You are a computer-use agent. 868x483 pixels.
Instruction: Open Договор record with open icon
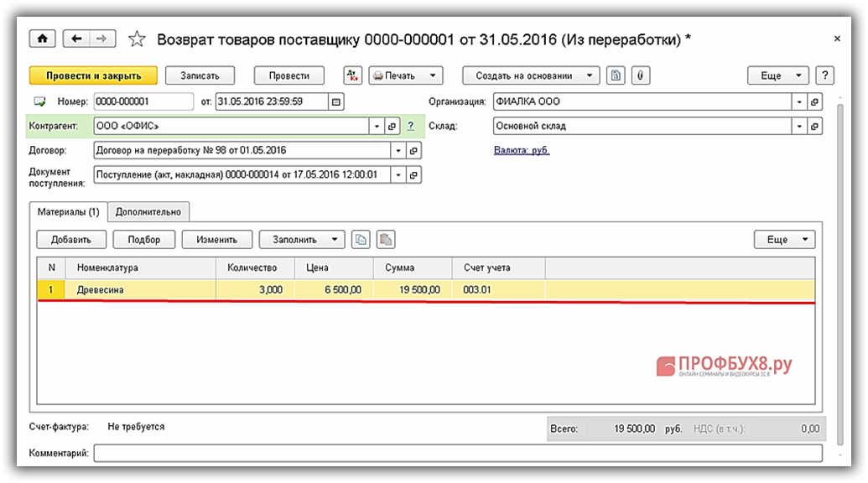413,150
